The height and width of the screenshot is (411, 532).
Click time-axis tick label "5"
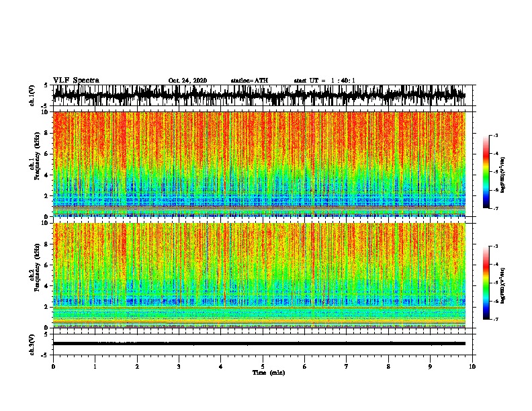(x=263, y=366)
